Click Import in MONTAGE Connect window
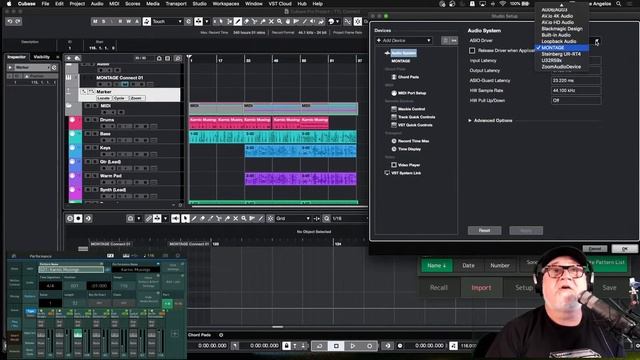 click(481, 288)
